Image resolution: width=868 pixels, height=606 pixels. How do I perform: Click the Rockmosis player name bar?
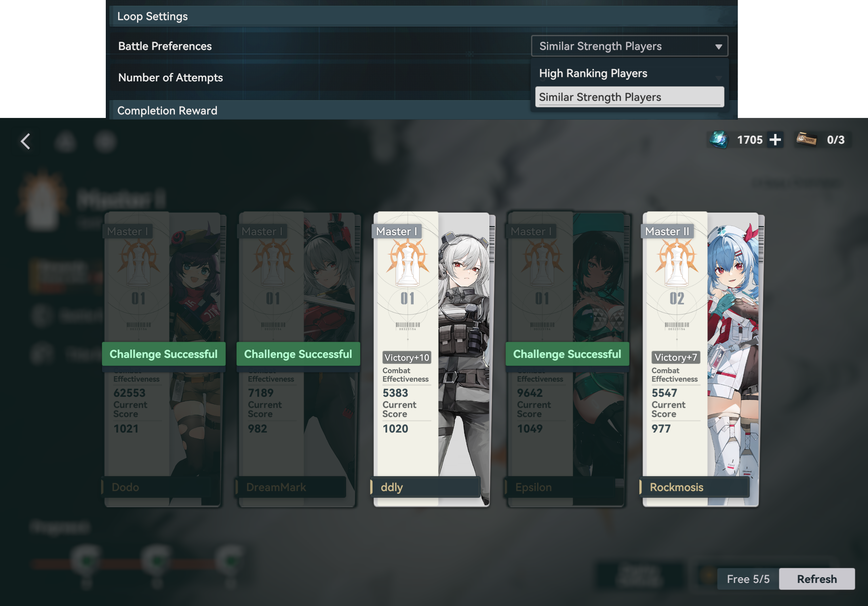click(x=695, y=487)
